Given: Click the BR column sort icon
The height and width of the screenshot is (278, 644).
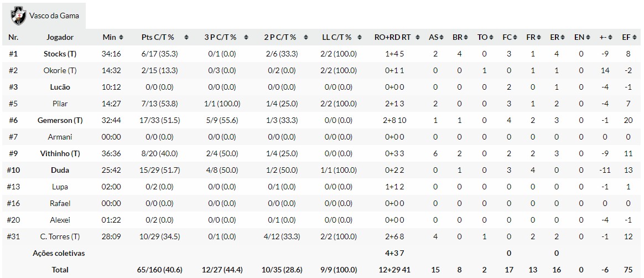Looking at the screenshot, I should click(x=465, y=38).
